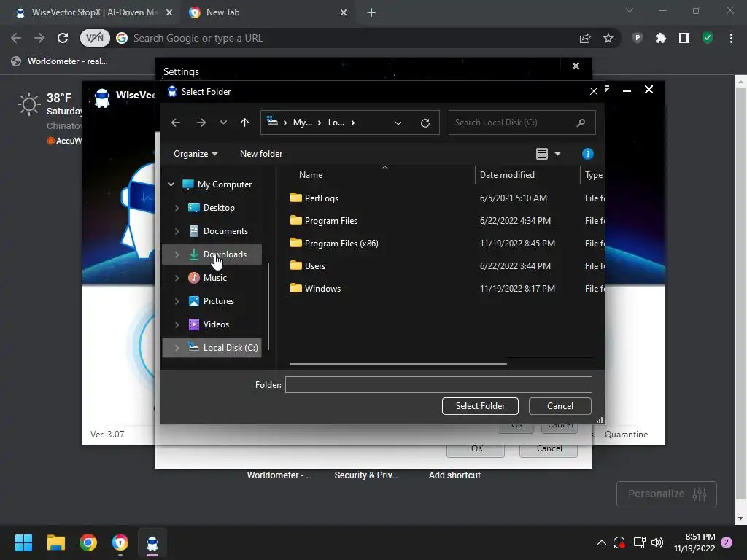Cancel the Select Folder dialog

pos(560,406)
